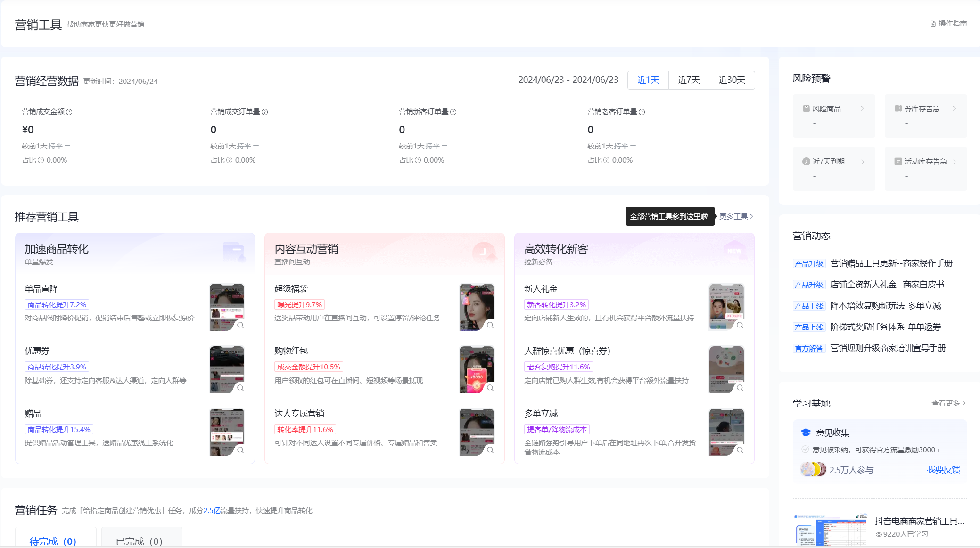Click 我要反馈 link
Viewport: 980px width, 548px height.
tap(943, 470)
